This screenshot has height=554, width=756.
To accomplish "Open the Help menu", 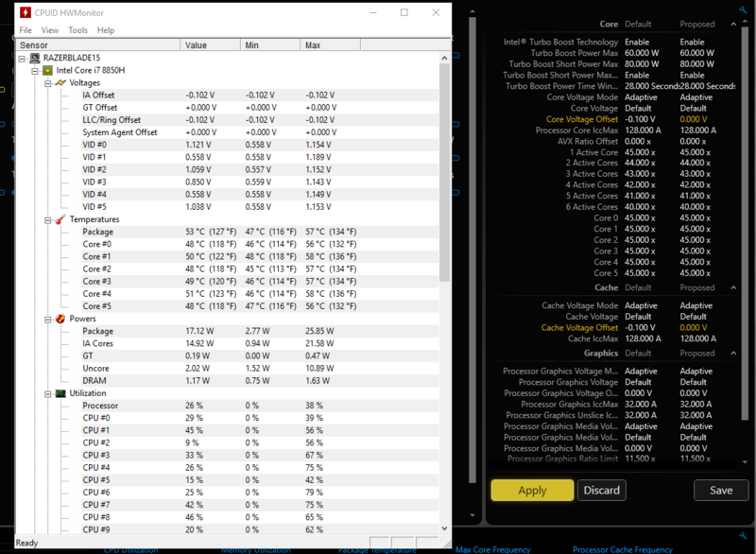I will (106, 30).
